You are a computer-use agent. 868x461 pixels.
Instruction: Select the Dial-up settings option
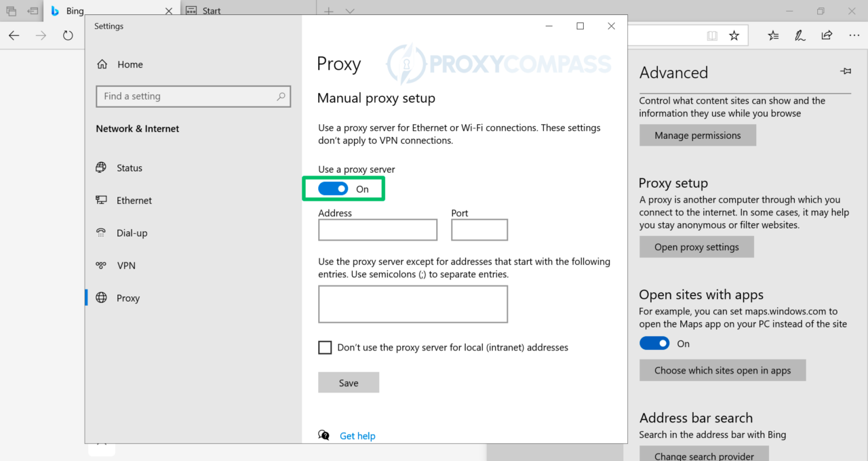(x=101, y=233)
